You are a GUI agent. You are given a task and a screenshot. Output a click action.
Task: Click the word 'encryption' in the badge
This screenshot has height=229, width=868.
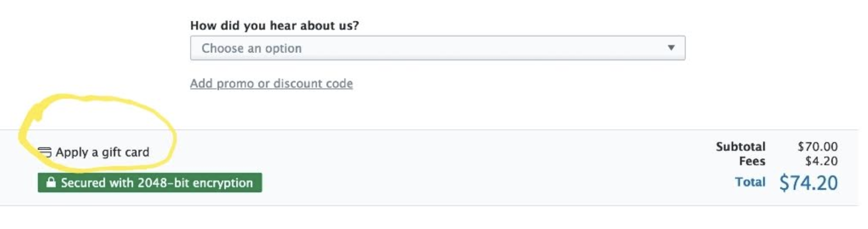[x=223, y=183]
